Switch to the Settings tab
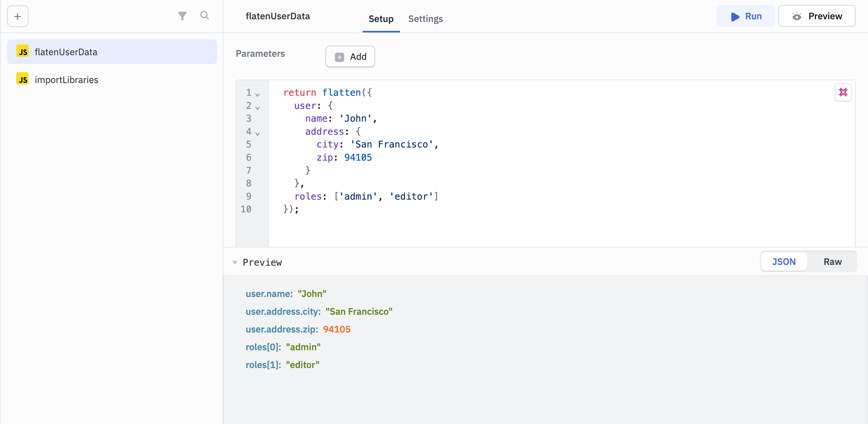Screen dimensions: 868x424 coord(425,19)
